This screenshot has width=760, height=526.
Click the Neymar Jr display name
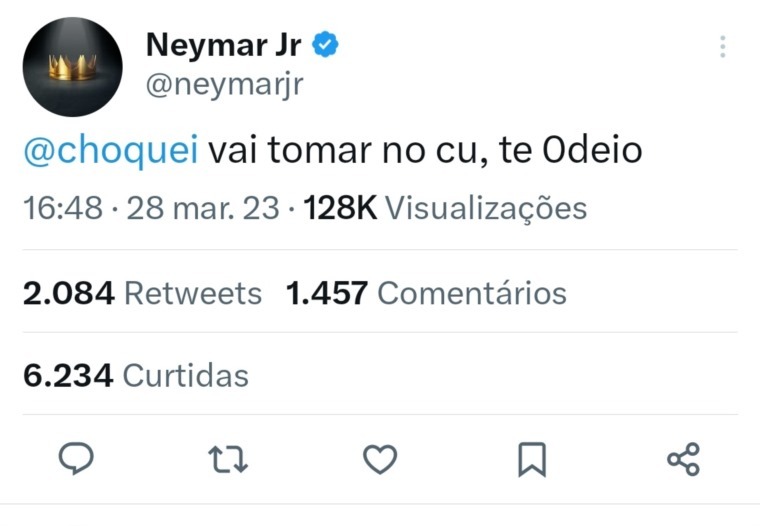click(x=224, y=44)
